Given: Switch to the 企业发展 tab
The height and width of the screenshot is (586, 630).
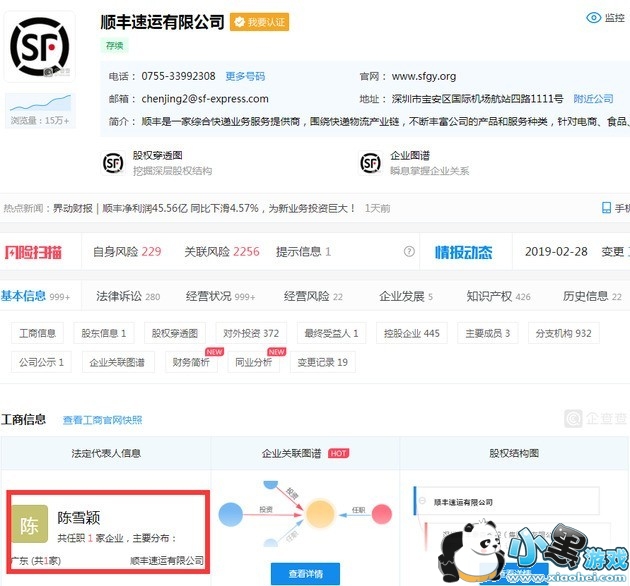Looking at the screenshot, I should (406, 297).
